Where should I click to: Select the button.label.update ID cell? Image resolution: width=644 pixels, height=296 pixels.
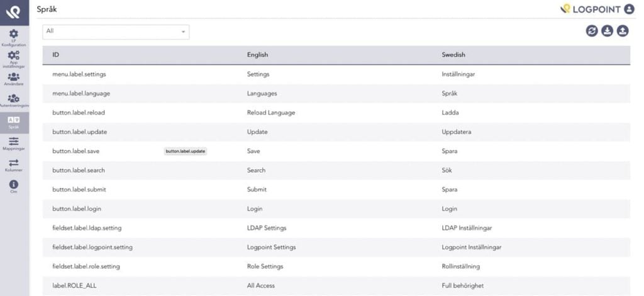(80, 132)
